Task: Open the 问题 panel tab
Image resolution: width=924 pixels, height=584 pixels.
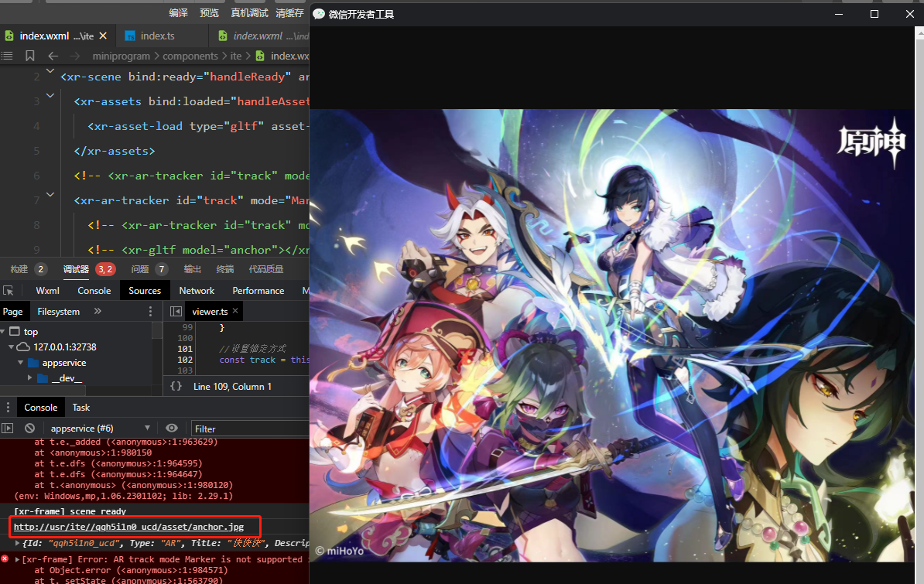Action: click(x=139, y=269)
